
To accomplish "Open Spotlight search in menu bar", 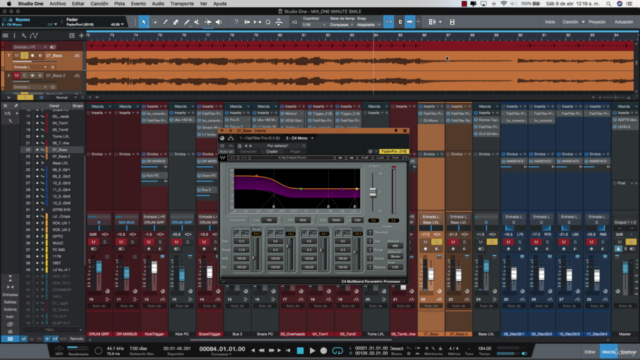I will [608, 4].
